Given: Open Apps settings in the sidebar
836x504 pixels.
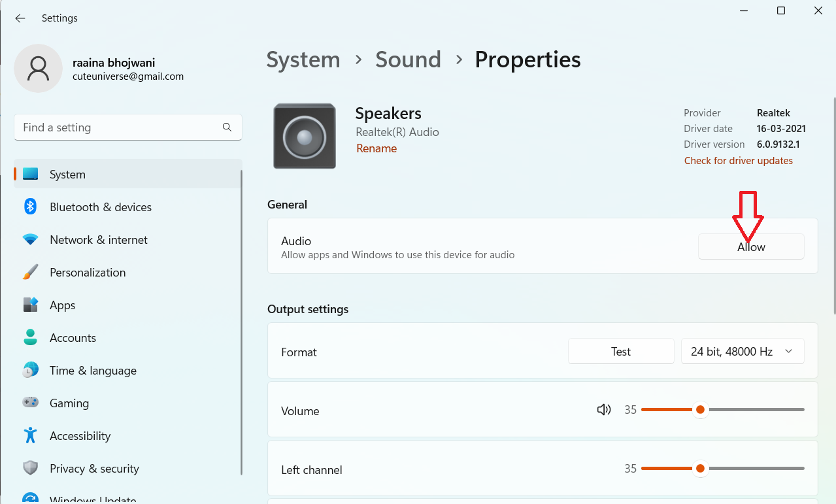Looking at the screenshot, I should (x=62, y=305).
